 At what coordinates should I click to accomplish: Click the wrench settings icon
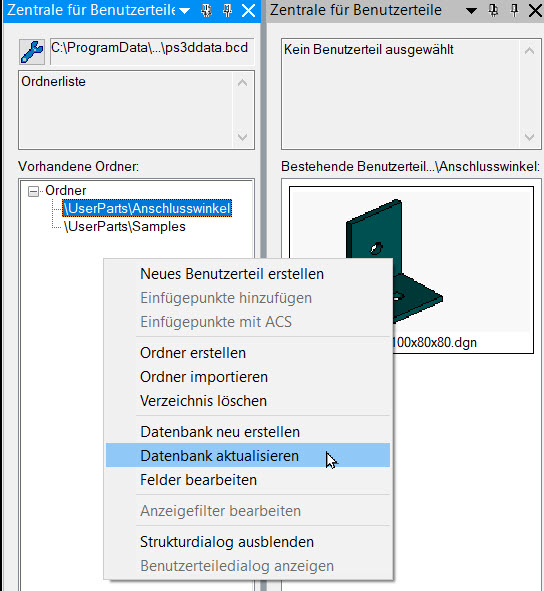coord(32,51)
